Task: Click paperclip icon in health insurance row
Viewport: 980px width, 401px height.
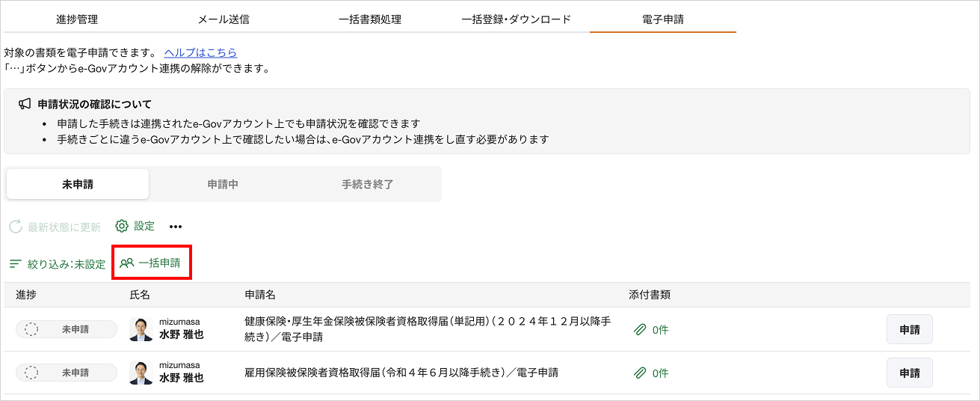Action: [639, 329]
